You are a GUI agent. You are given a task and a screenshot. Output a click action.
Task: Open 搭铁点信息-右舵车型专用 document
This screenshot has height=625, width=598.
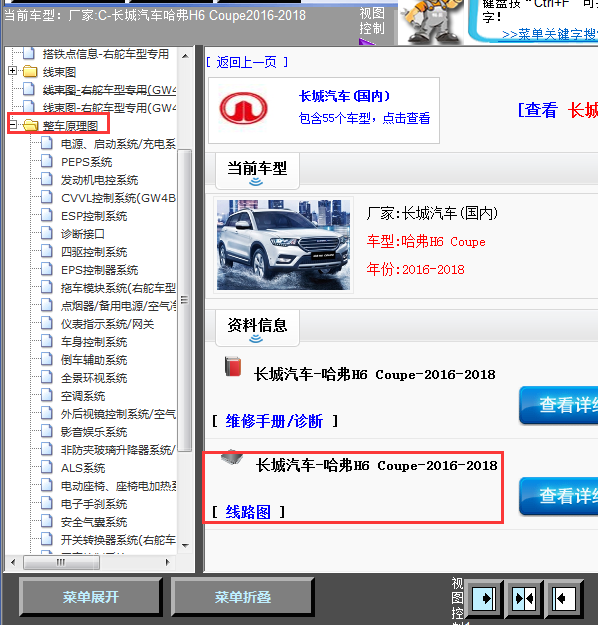105,54
